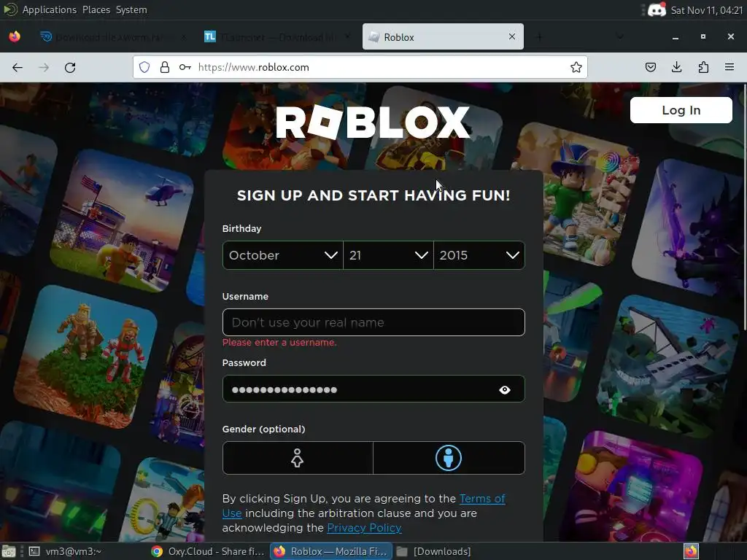
Task: Open the Firefox downloads panel
Action: click(676, 67)
